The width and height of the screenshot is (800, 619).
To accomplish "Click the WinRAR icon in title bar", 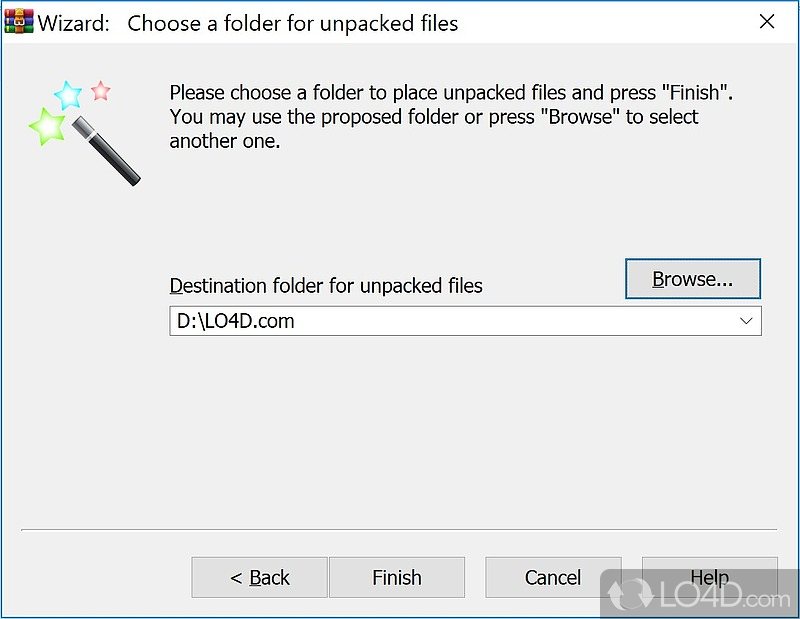I will 19,23.
